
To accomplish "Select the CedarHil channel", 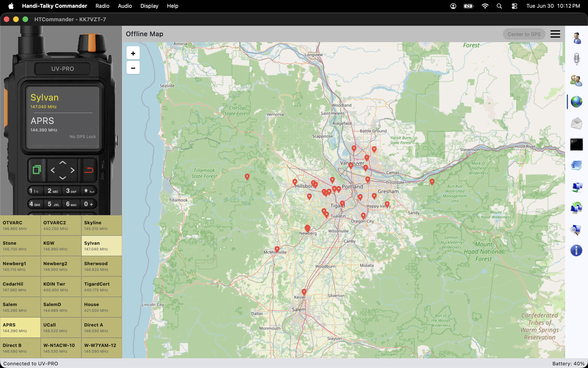I will pyautogui.click(x=20, y=287).
